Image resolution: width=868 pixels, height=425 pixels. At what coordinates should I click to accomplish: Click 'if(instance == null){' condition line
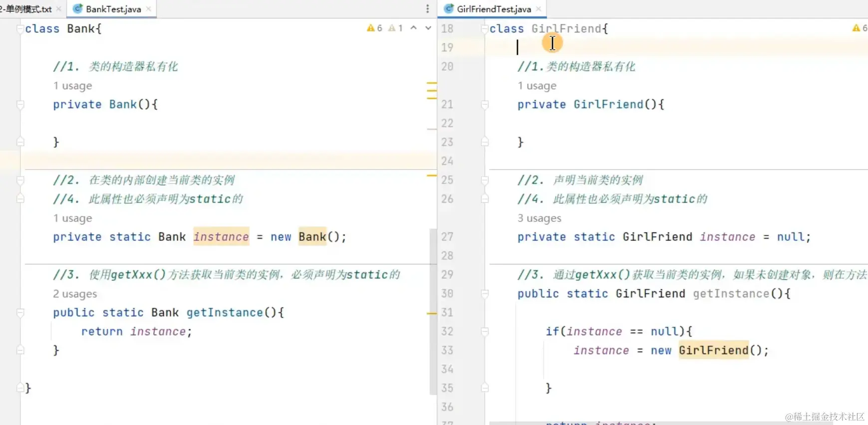[619, 332]
